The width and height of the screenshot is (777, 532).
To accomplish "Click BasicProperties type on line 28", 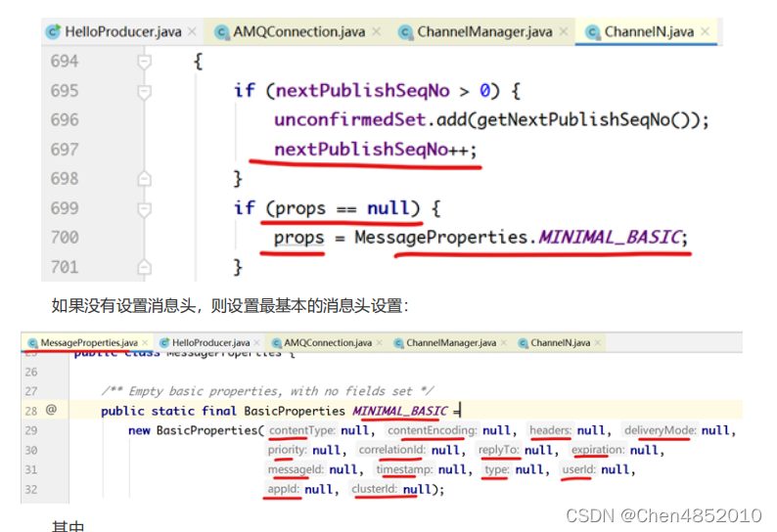I will 295,411.
